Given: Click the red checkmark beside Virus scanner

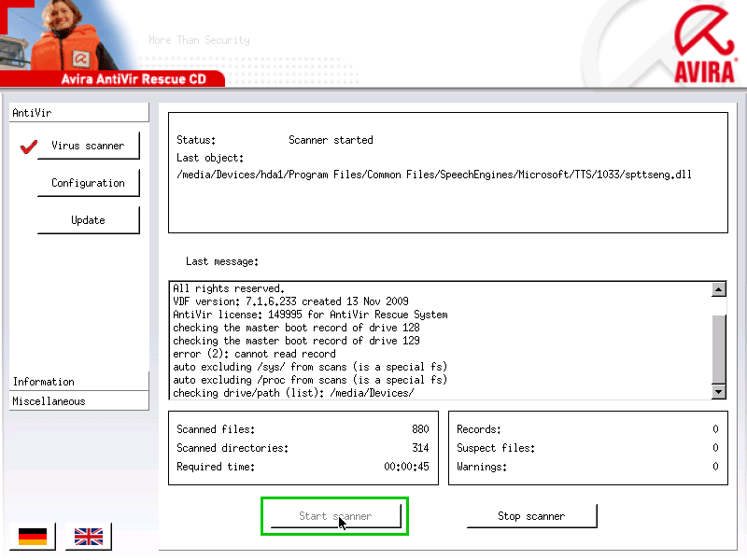Looking at the screenshot, I should coord(29,147).
